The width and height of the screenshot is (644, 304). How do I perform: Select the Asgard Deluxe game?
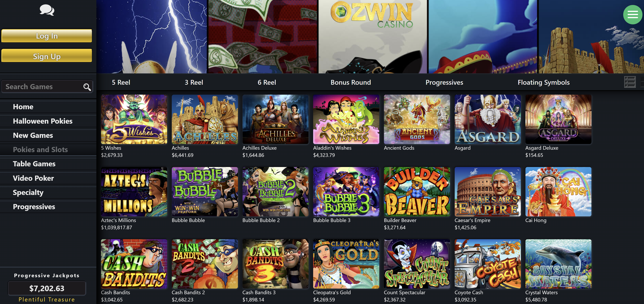558,119
